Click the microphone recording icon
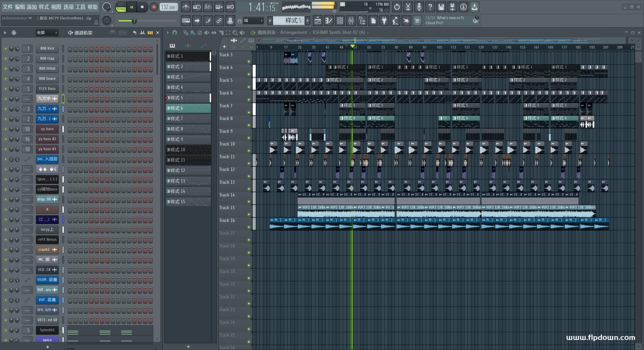644x350 pixels. pos(419,7)
